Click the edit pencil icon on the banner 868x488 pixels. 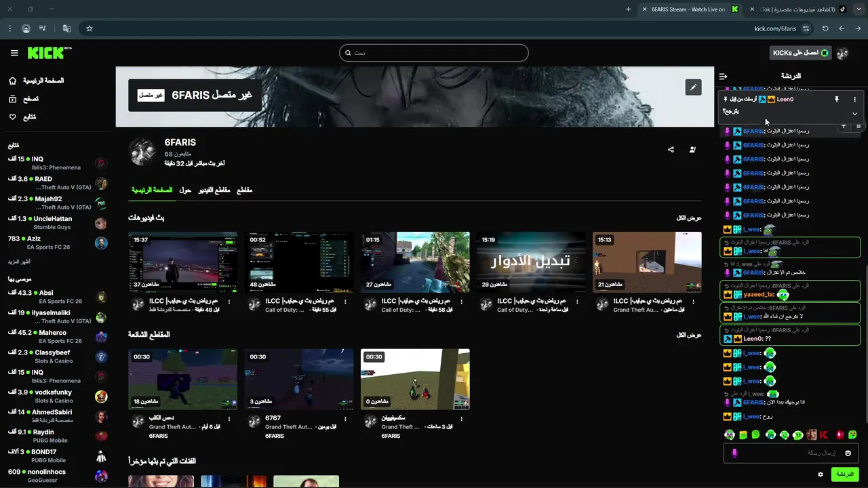click(693, 87)
